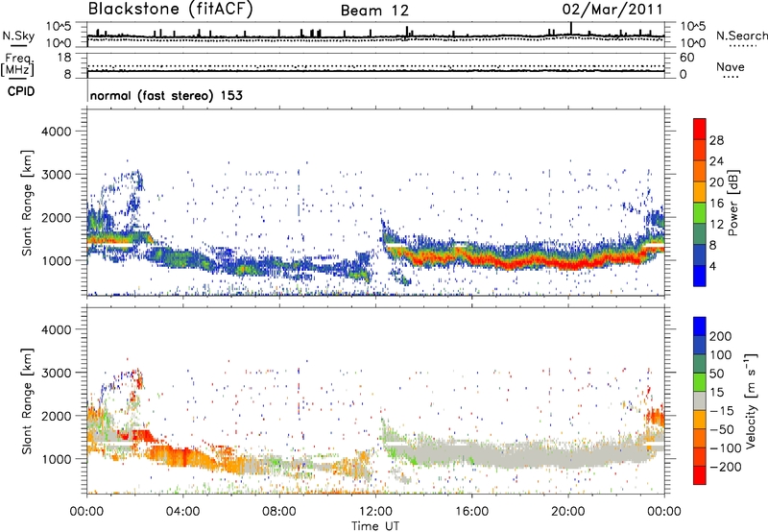Select the text 'normal (fast stereo) 153'
768x532 pixels.
click(166, 95)
